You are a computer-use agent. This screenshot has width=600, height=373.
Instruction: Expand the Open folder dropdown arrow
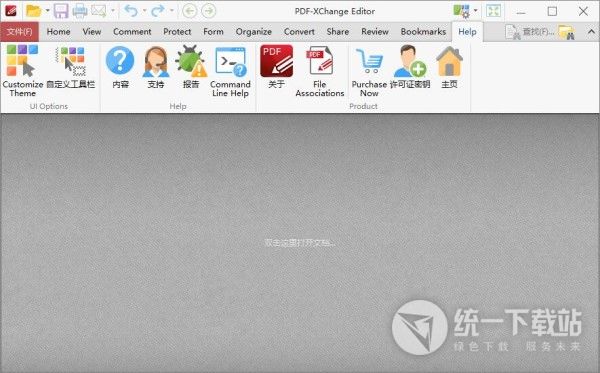[47, 11]
